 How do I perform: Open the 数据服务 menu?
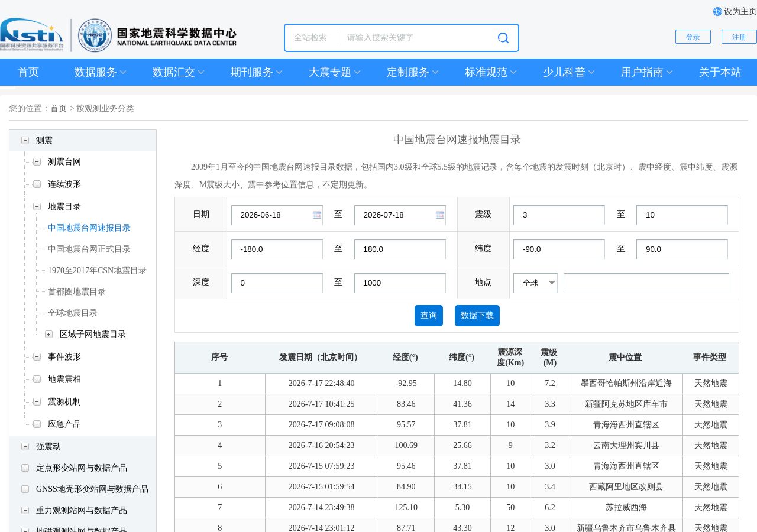(100, 72)
